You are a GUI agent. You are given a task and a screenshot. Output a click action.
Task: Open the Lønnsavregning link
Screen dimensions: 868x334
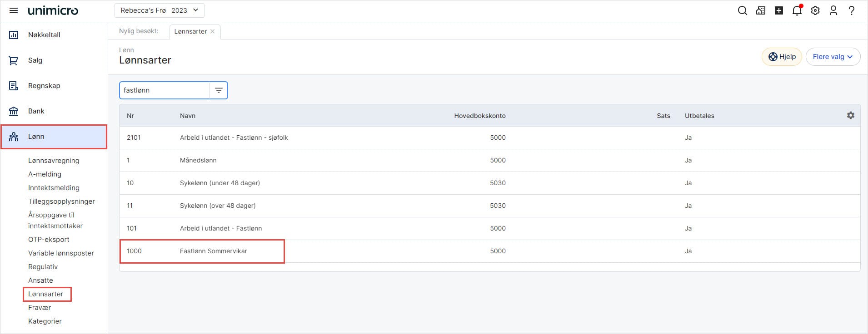point(54,161)
